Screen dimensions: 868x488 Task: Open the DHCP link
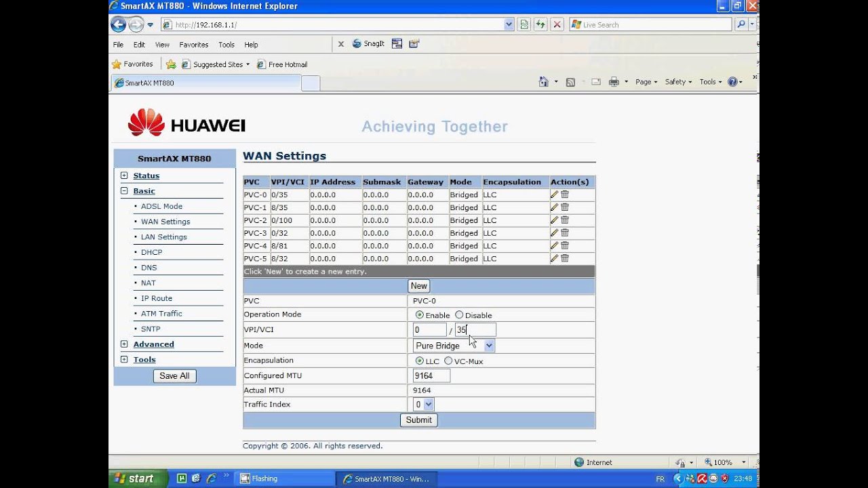(152, 252)
